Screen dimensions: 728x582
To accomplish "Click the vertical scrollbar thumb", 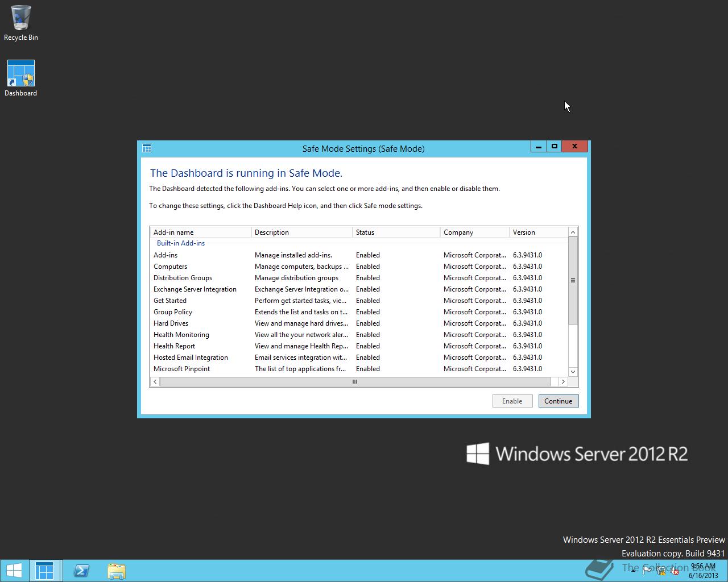I will 573,280.
